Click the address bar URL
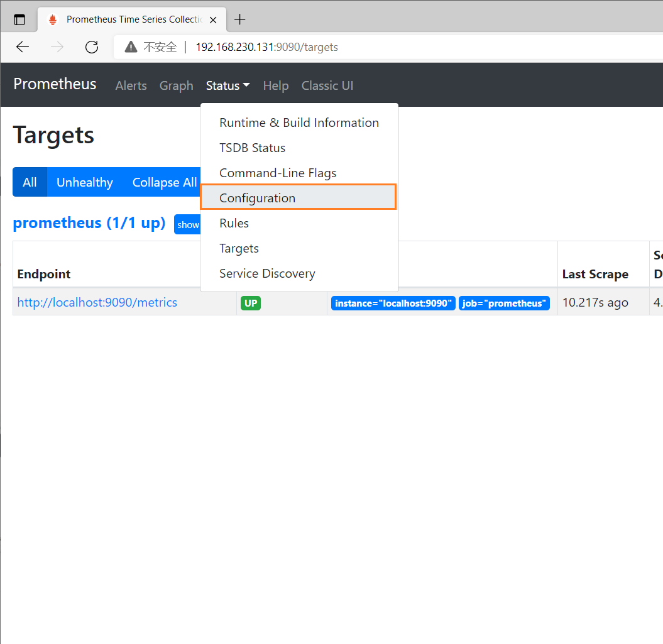The width and height of the screenshot is (663, 644). 267,47
